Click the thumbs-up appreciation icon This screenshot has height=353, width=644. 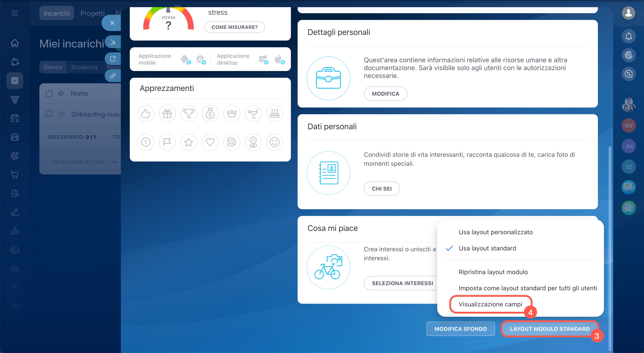[145, 114]
